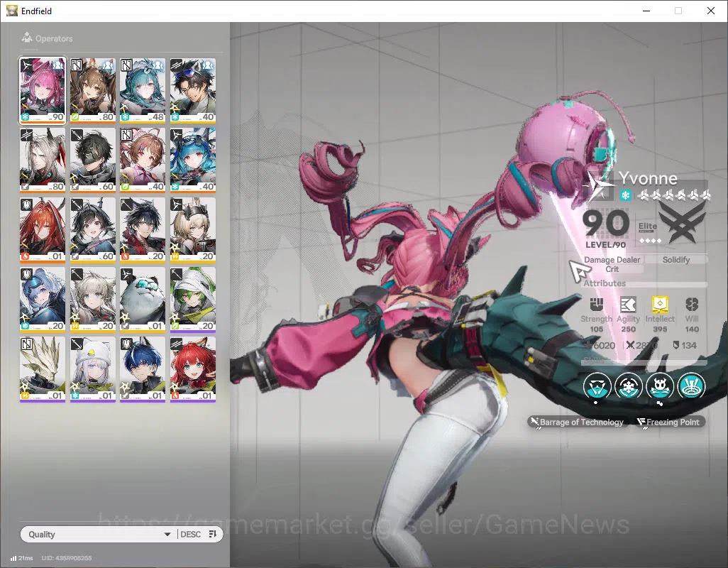
Task: Click the network latency bars icon
Action: coord(13,558)
